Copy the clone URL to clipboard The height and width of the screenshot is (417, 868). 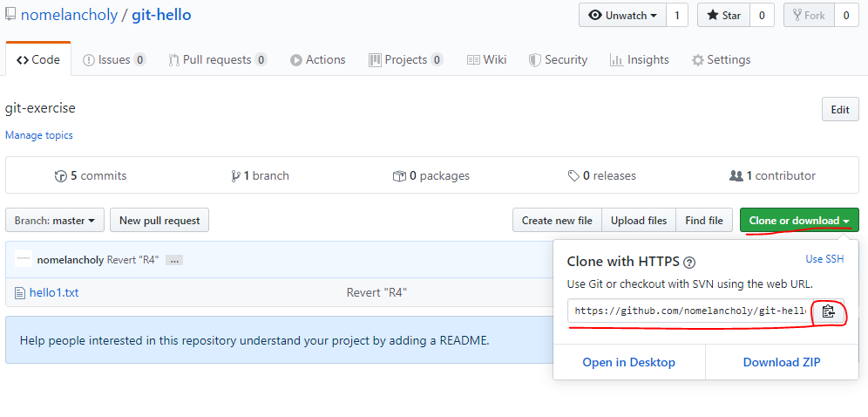point(828,311)
